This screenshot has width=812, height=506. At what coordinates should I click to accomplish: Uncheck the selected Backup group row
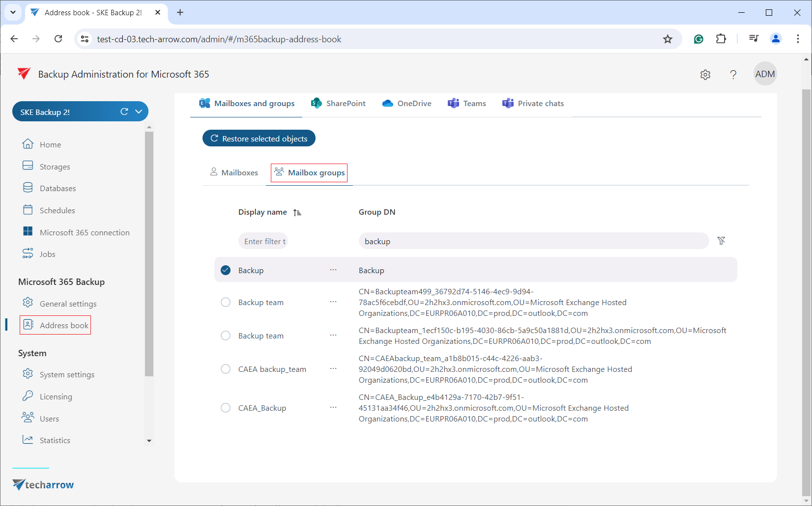(226, 270)
